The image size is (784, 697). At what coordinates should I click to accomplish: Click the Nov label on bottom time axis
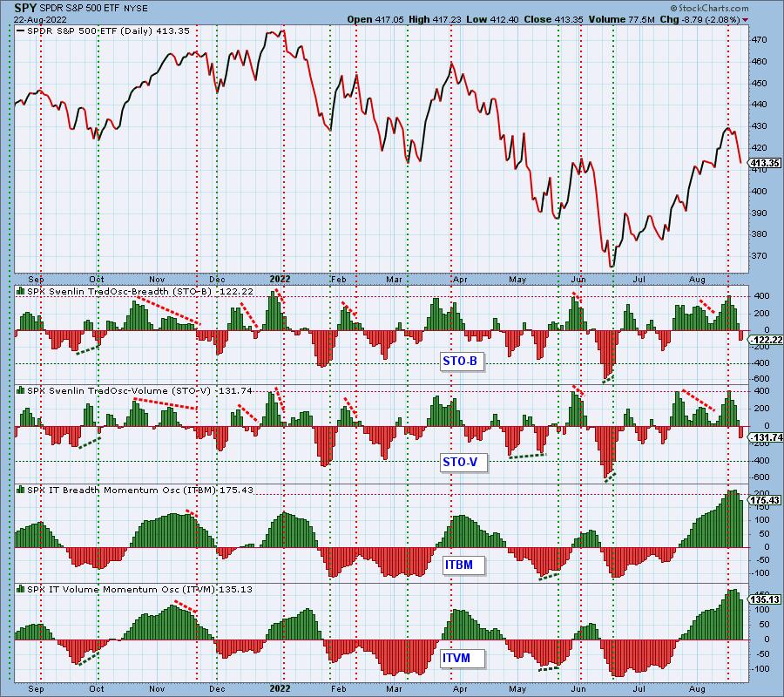click(x=157, y=689)
